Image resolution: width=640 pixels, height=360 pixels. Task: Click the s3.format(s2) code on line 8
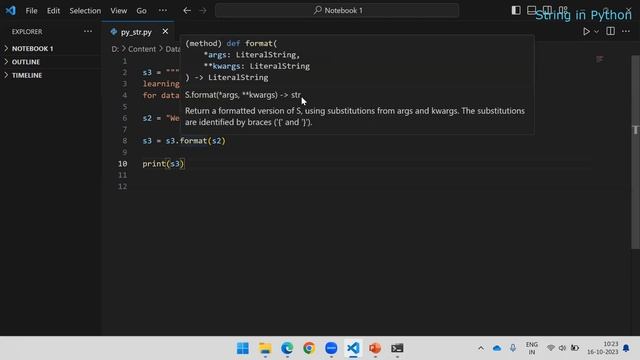[195, 141]
